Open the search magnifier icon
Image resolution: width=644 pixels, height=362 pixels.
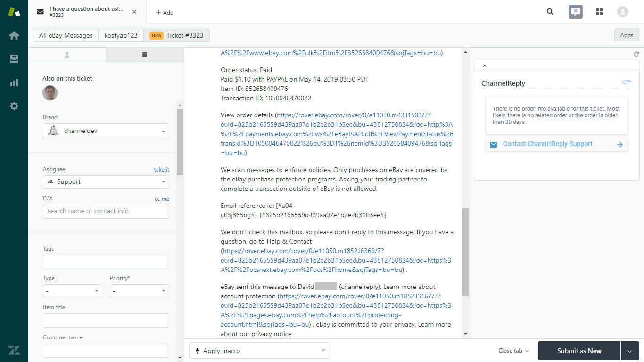click(550, 12)
